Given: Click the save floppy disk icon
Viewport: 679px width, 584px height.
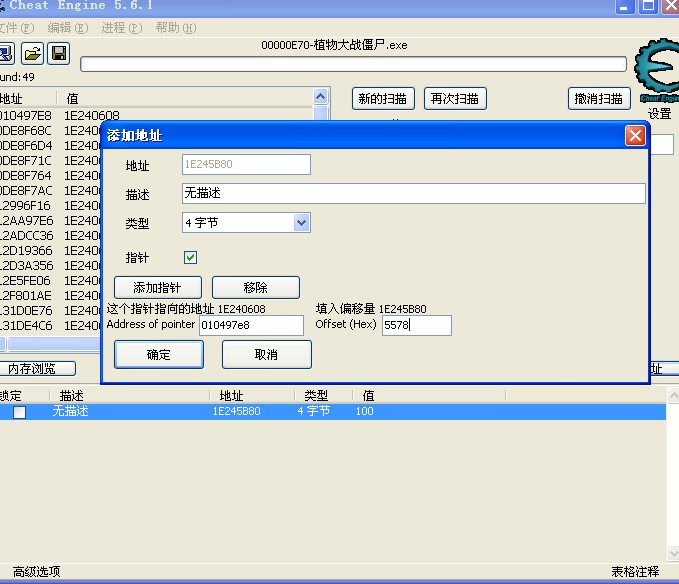Looking at the screenshot, I should [58, 54].
